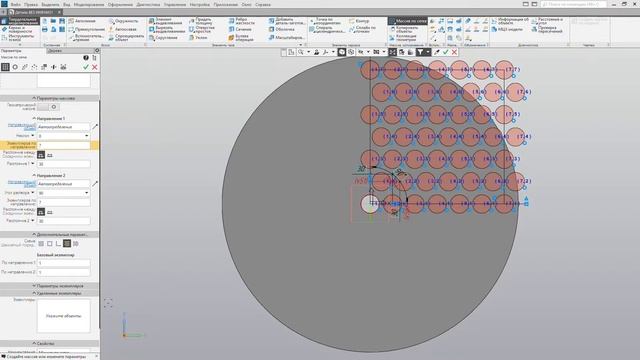Click the print icon in ribbon

45,29
